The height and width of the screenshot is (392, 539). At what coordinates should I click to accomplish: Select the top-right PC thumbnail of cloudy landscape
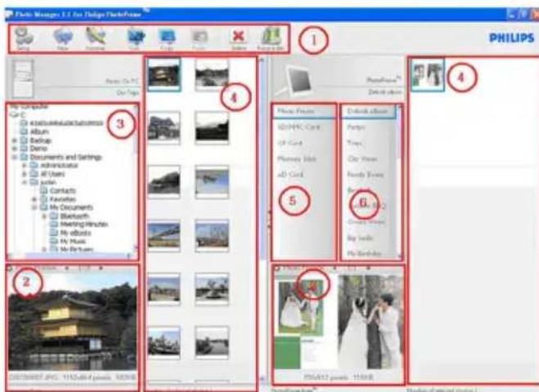pyautogui.click(x=212, y=75)
